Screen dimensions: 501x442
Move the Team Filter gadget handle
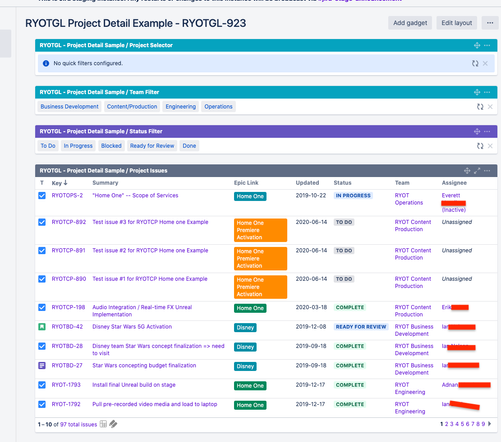(477, 92)
